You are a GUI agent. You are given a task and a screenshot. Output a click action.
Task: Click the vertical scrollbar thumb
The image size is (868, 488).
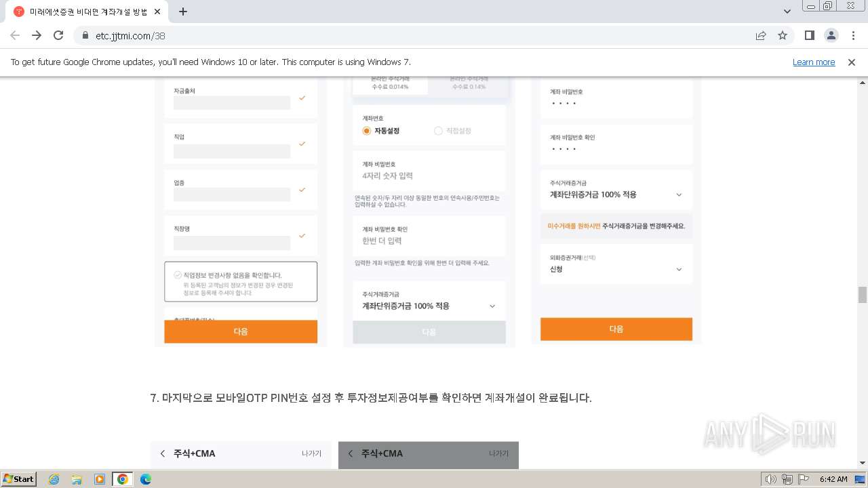[863, 295]
